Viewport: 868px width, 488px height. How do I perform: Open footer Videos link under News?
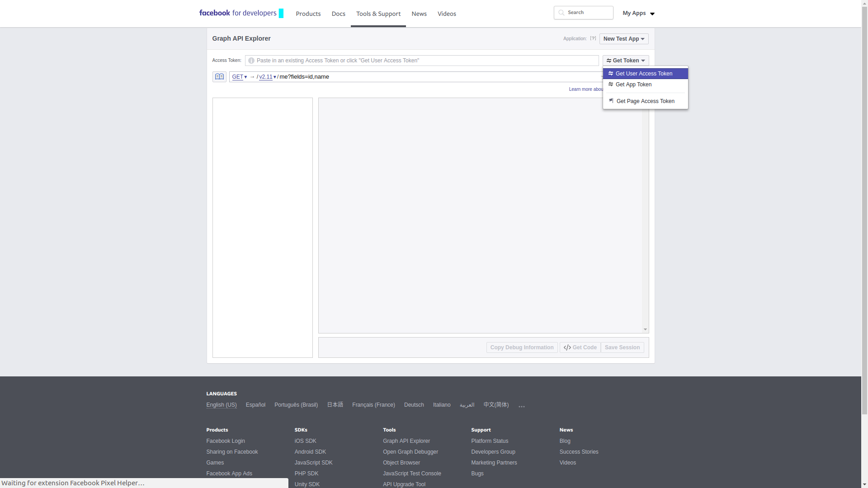568,463
